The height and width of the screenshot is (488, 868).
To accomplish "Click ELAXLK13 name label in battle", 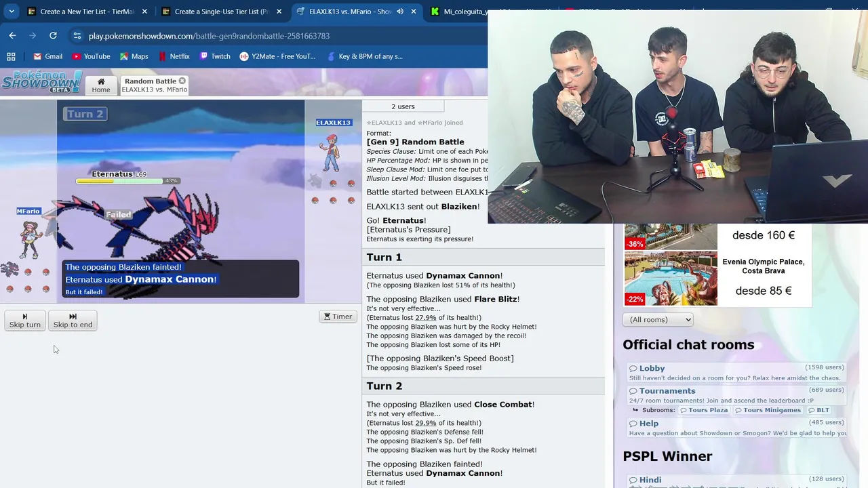I will [x=334, y=123].
